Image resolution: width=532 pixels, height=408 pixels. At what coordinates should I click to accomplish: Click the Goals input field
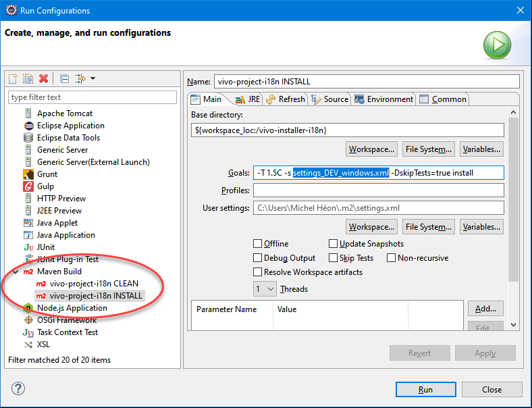click(379, 173)
